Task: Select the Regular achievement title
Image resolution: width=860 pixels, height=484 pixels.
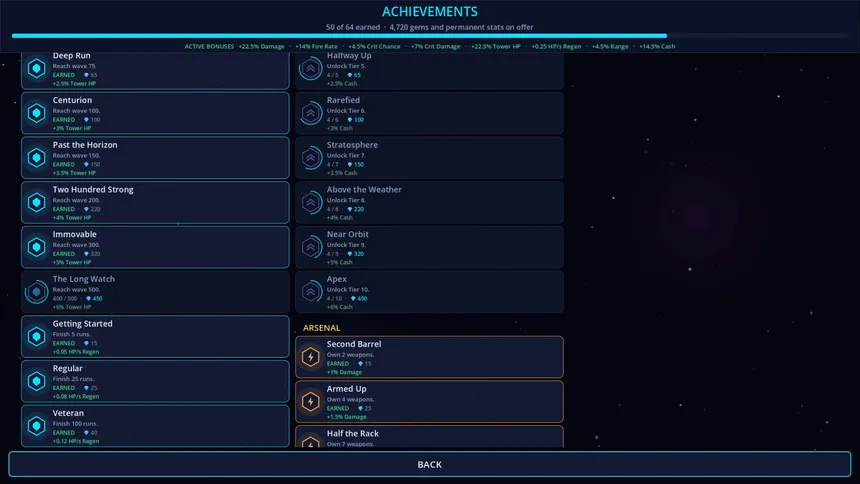Action: 67,369
